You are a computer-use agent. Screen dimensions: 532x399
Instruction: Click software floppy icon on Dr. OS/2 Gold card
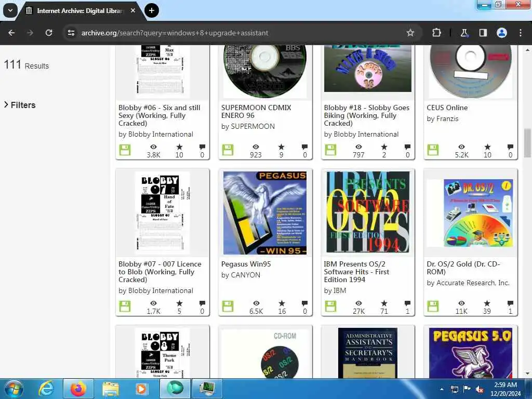point(433,307)
